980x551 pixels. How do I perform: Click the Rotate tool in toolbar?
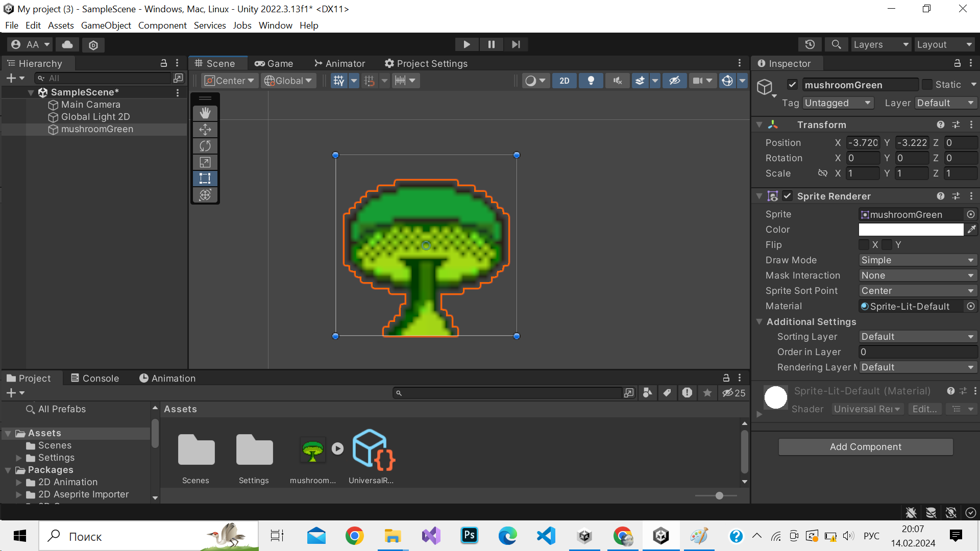[206, 146]
